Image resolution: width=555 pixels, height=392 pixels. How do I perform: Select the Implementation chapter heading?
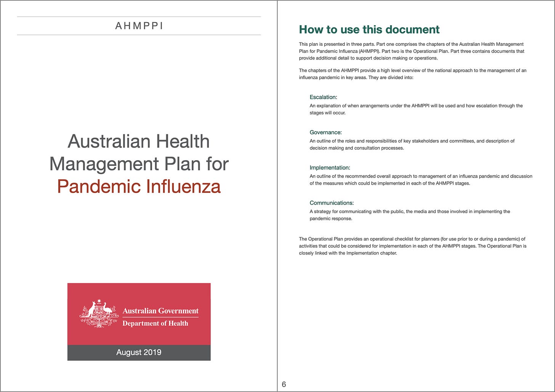coord(330,167)
